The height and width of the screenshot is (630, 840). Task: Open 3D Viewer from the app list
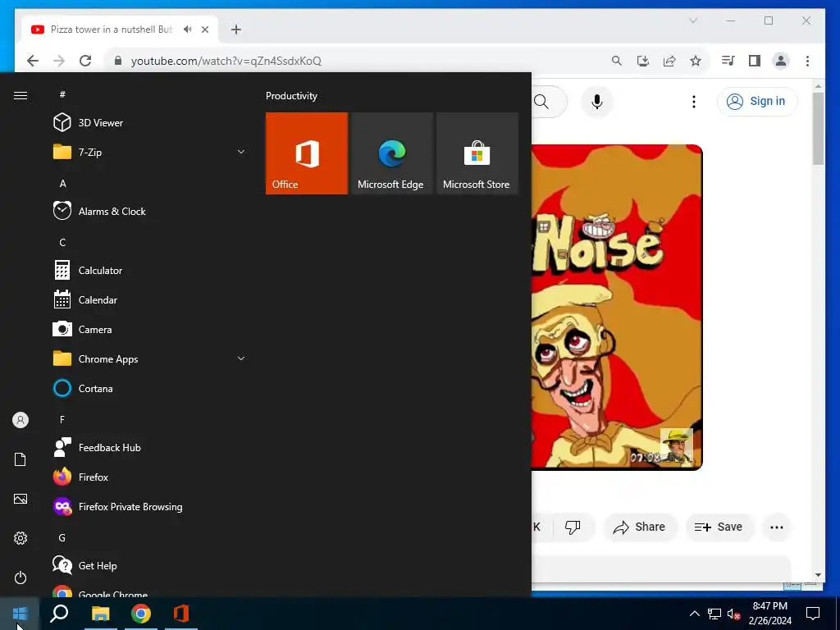click(x=150, y=123)
